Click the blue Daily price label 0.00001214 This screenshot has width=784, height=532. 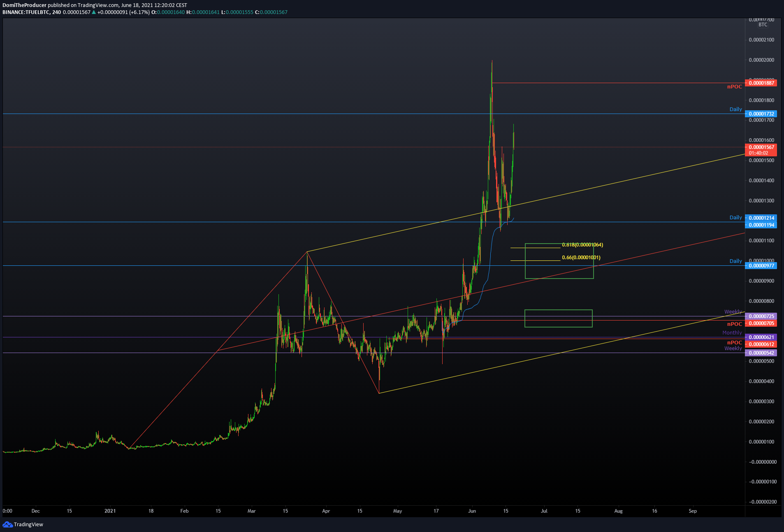(x=761, y=218)
